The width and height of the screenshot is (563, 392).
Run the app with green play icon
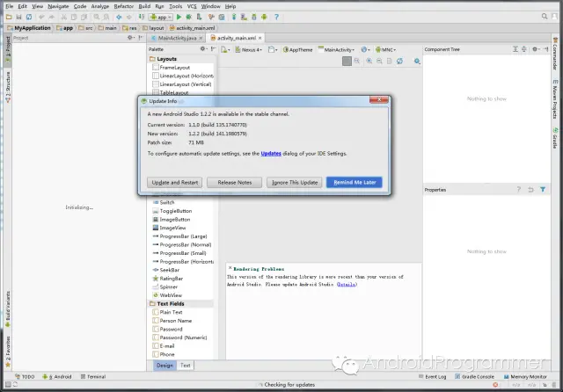pyautogui.click(x=179, y=17)
